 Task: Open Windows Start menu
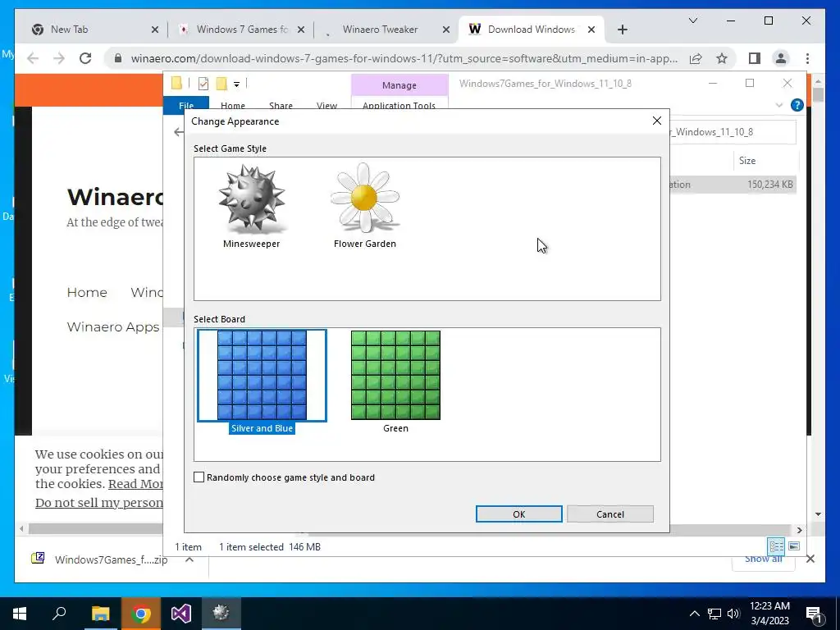click(x=20, y=613)
